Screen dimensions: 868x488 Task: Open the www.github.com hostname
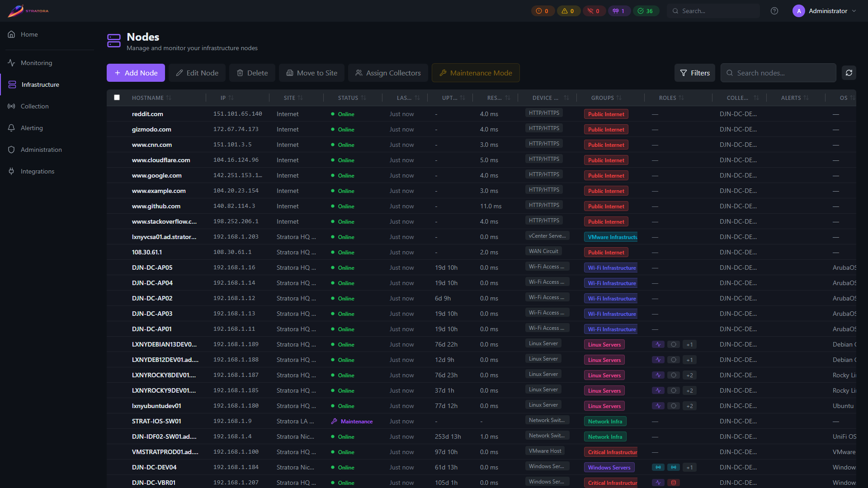click(156, 206)
